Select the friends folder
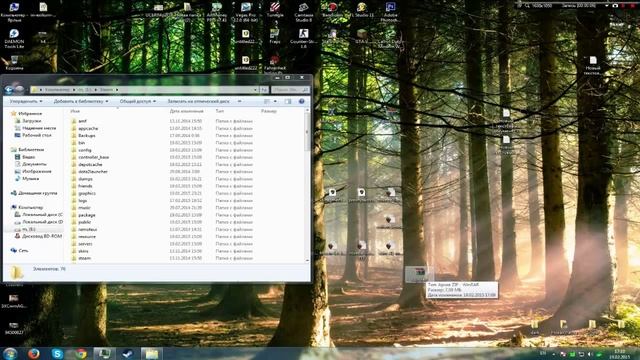This screenshot has height=360, width=640. (85, 186)
